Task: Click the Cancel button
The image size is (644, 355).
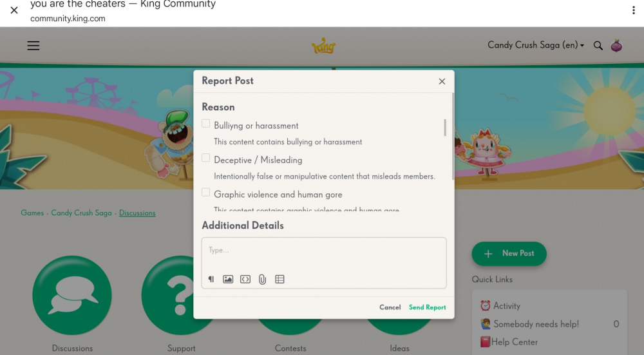Action: 390,307
